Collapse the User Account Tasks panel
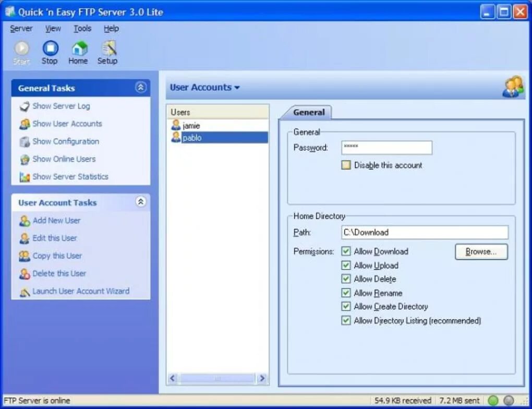 (141, 201)
